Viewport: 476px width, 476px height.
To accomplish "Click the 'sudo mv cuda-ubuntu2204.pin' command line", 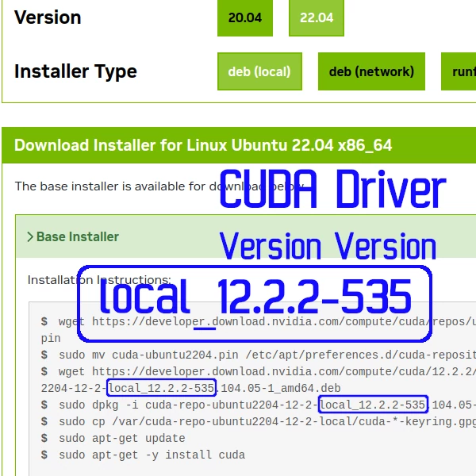I will coord(259,355).
